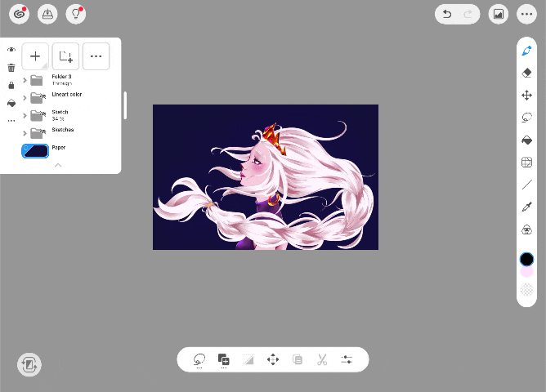This screenshot has height=392, width=546.
Task: Click the Paper layer thumbnail
Action: point(35,151)
